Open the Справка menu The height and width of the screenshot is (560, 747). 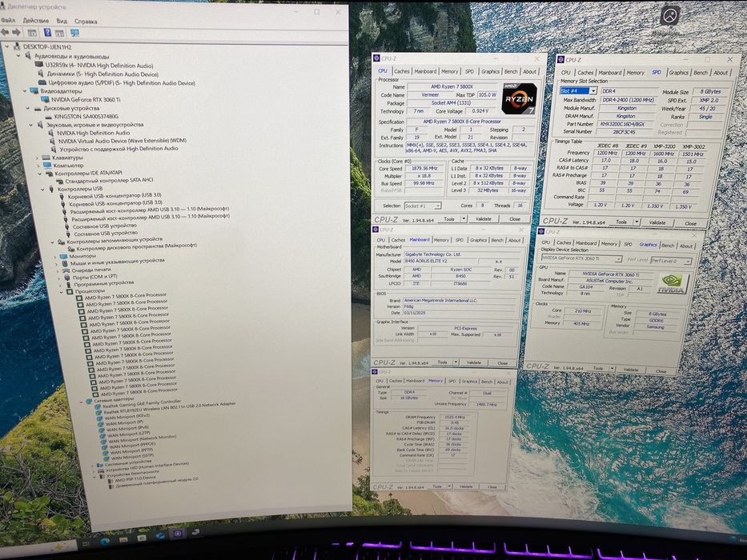[86, 22]
